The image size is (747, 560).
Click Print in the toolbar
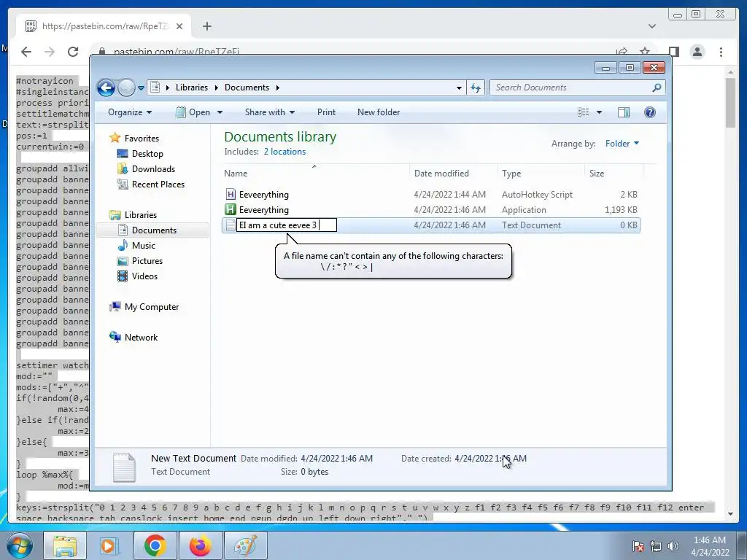(x=326, y=112)
